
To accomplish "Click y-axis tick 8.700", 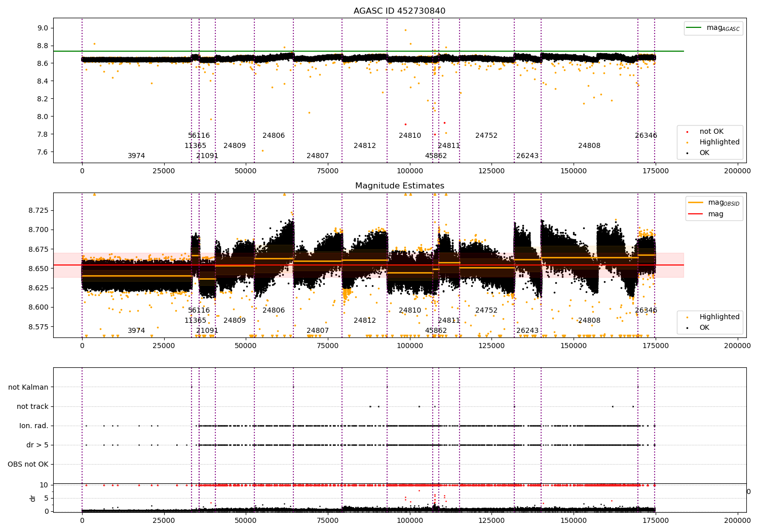I will [x=39, y=230].
